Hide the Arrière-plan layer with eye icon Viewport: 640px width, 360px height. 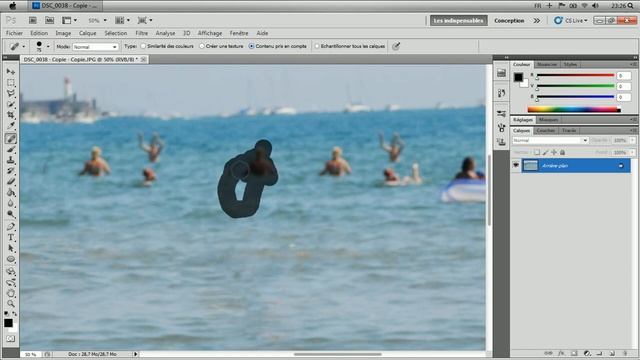pyautogui.click(x=516, y=165)
